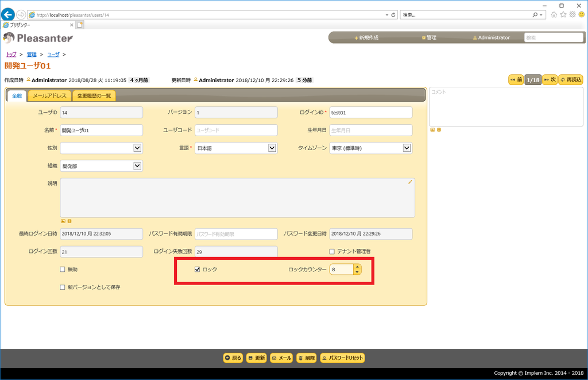
Task: Open the 管理 menu in navigation bar
Action: coord(429,37)
